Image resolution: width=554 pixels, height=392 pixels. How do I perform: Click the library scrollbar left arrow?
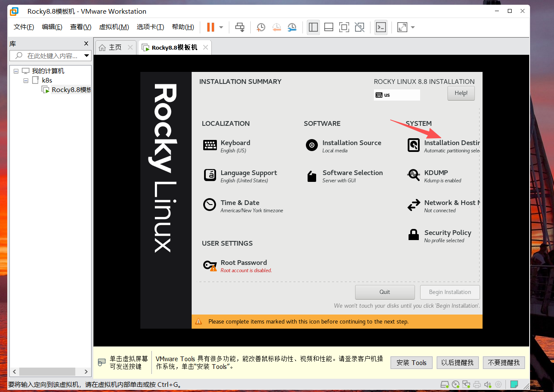(x=15, y=372)
